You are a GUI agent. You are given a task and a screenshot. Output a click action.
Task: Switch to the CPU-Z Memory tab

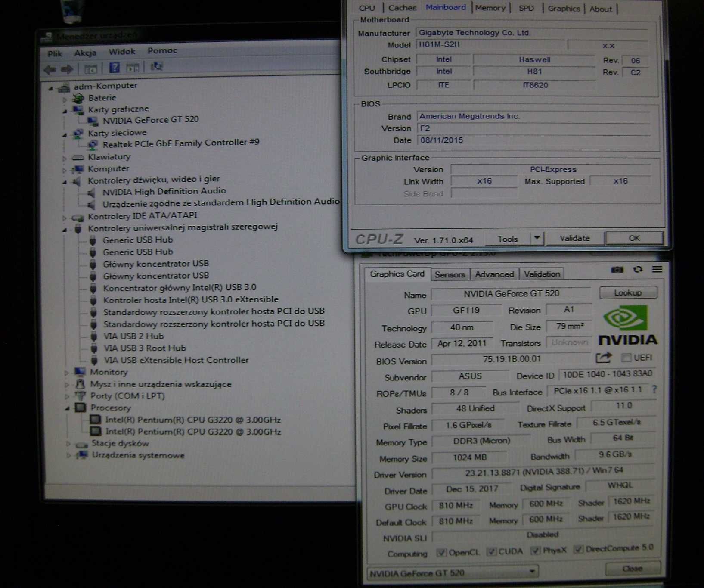pyautogui.click(x=490, y=8)
